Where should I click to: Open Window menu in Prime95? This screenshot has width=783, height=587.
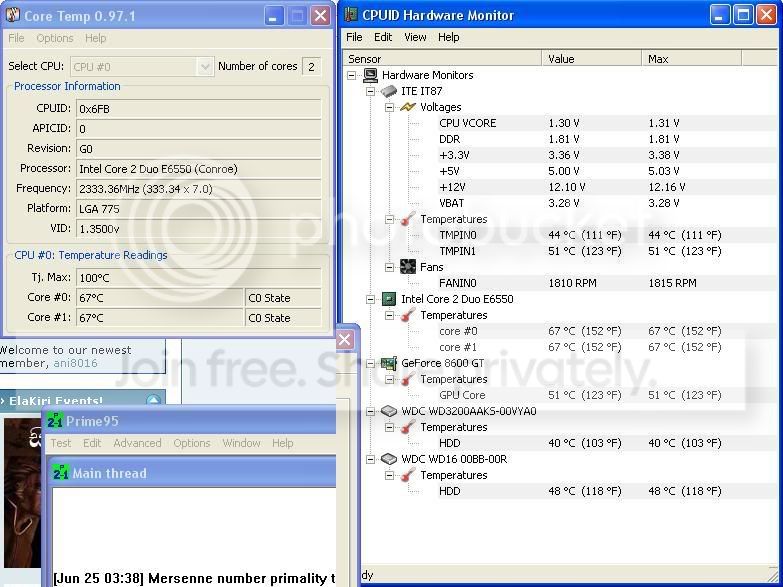click(x=241, y=443)
